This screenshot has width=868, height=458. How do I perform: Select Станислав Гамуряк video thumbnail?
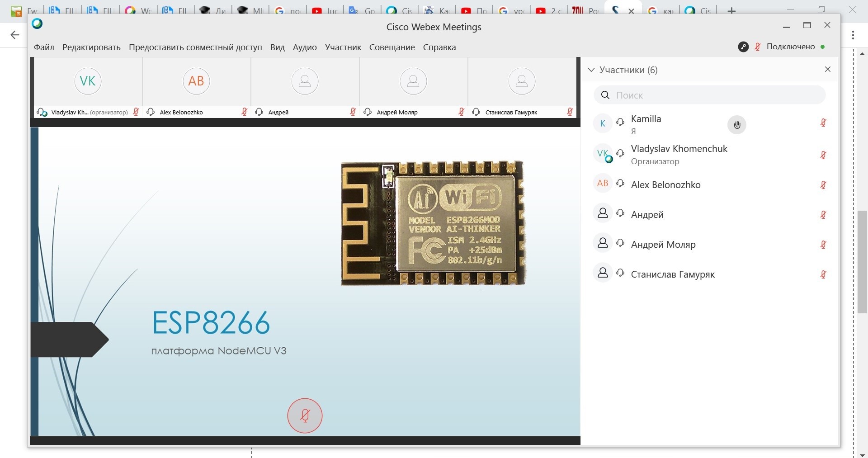point(522,88)
